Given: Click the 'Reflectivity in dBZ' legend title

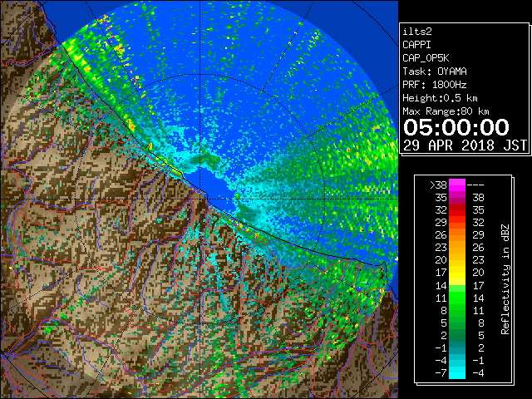Looking at the screenshot, I should coord(505,279).
